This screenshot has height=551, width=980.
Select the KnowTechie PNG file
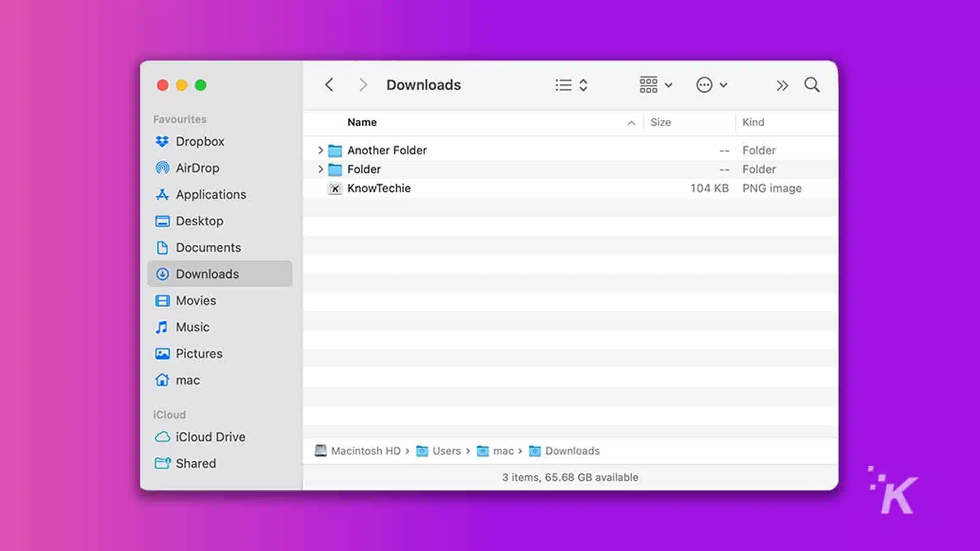tap(379, 188)
